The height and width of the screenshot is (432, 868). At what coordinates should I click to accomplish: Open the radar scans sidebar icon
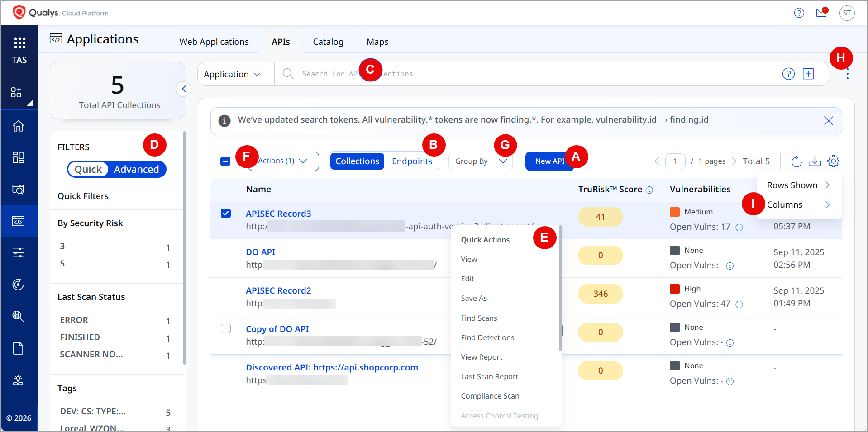[19, 284]
